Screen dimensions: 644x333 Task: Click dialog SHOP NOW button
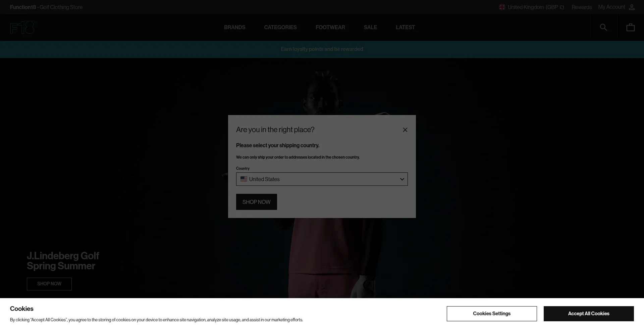[256, 202]
